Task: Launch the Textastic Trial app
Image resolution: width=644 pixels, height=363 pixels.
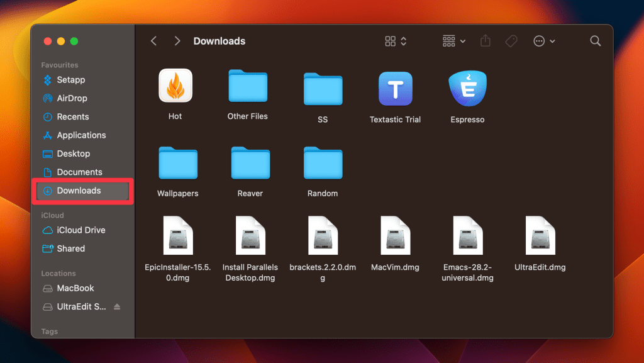Action: coord(395,89)
